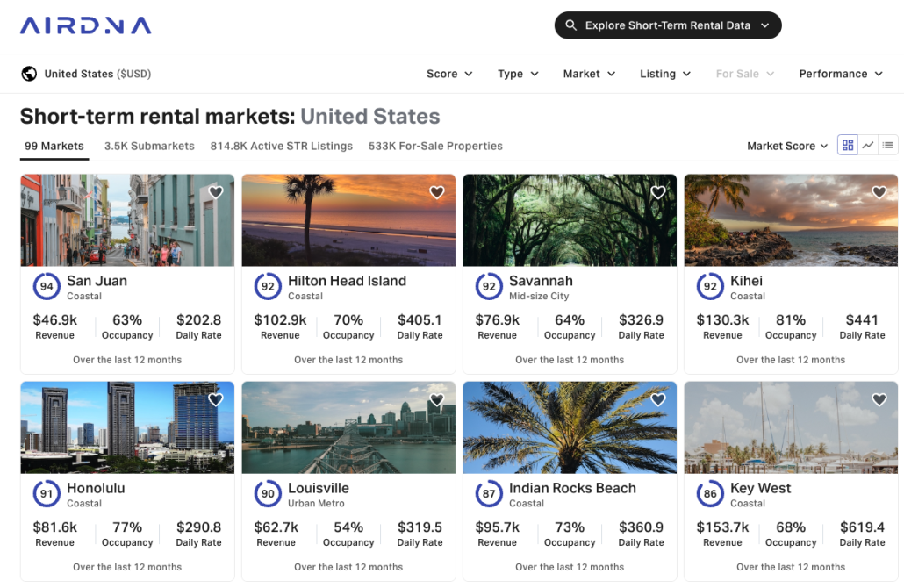
Task: Open the Honolulu market title
Action: click(96, 488)
